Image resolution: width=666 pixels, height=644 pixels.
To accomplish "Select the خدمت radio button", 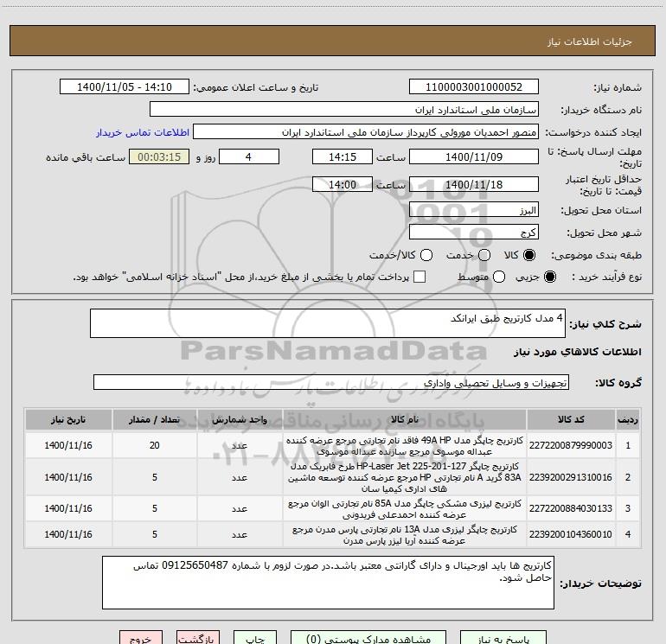I will (484, 255).
